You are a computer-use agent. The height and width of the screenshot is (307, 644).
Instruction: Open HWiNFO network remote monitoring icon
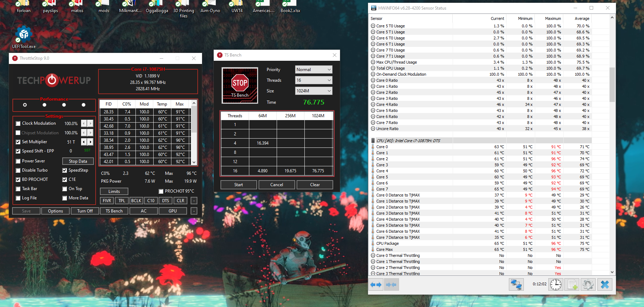(516, 285)
